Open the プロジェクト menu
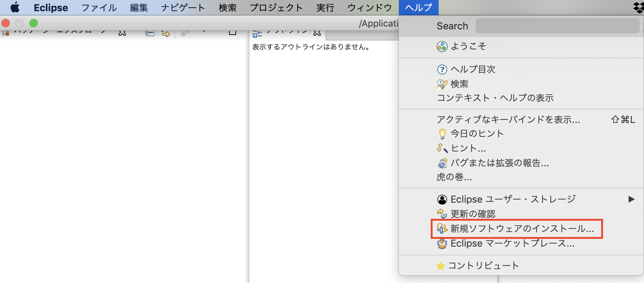The image size is (644, 283). [276, 7]
